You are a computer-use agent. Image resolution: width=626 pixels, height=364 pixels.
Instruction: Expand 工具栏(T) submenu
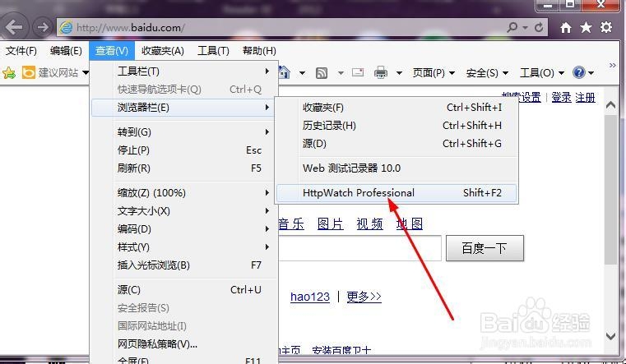183,71
